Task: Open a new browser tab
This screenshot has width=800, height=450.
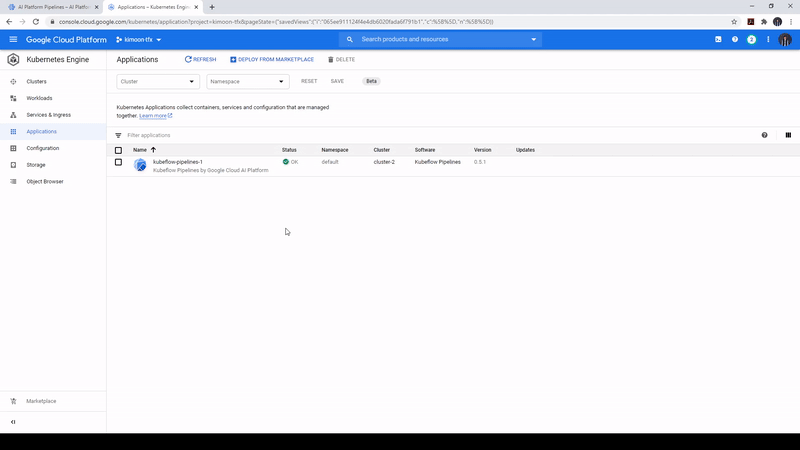Action: [x=212, y=7]
